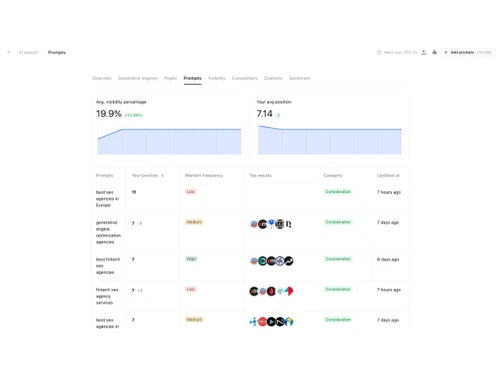Click first result logo in fintech seo services row
Screen dimensions: 500x375
click(x=254, y=291)
